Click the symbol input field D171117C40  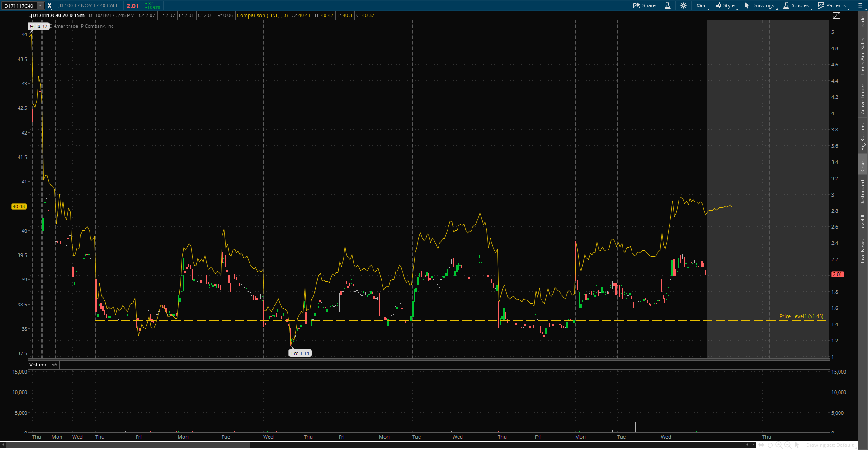(19, 5)
